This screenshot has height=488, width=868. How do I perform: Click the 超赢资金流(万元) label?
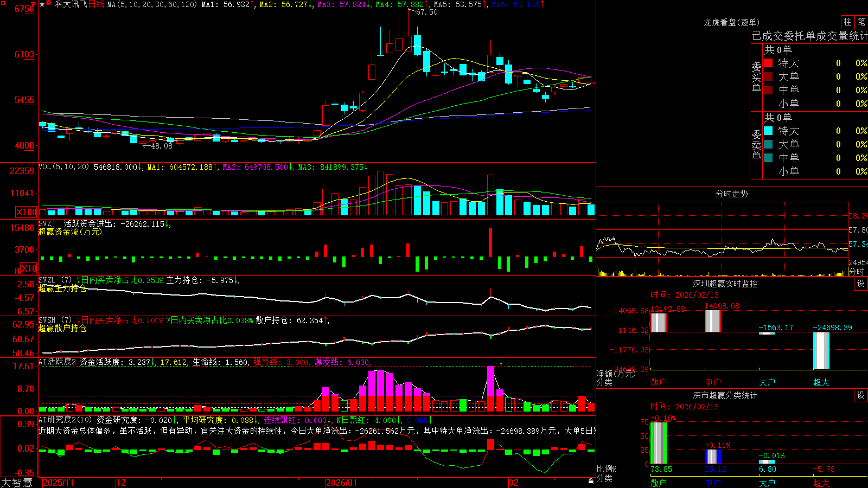point(70,232)
